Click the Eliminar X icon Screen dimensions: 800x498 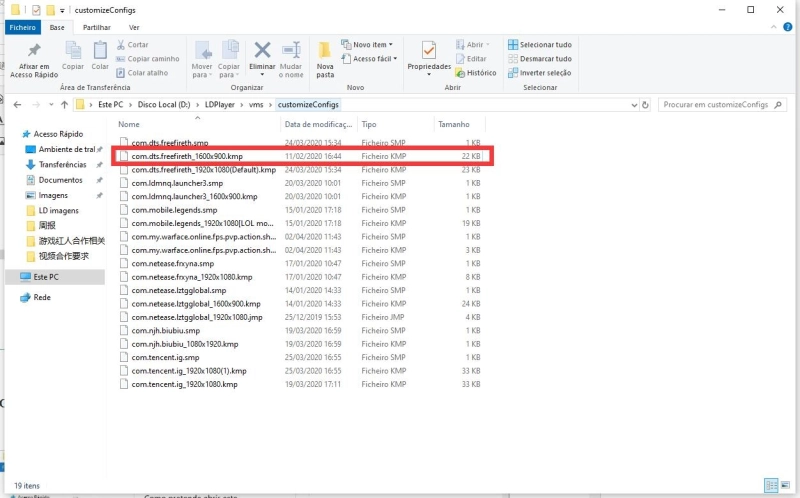tap(262, 53)
